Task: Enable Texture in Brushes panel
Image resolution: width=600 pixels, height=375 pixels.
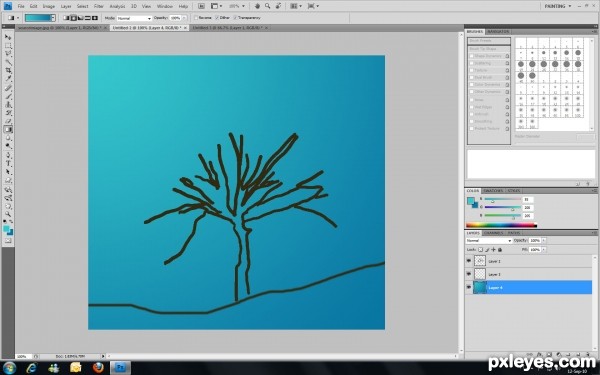Action: tap(472, 70)
